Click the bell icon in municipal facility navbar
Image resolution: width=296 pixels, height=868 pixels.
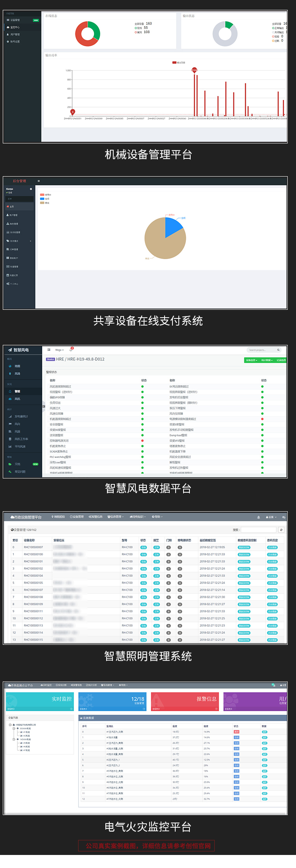click(x=259, y=517)
